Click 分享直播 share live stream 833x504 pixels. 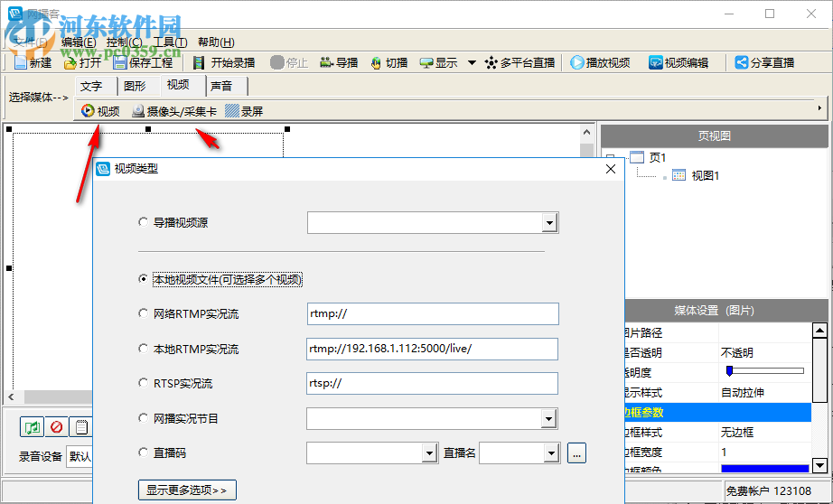764,62
